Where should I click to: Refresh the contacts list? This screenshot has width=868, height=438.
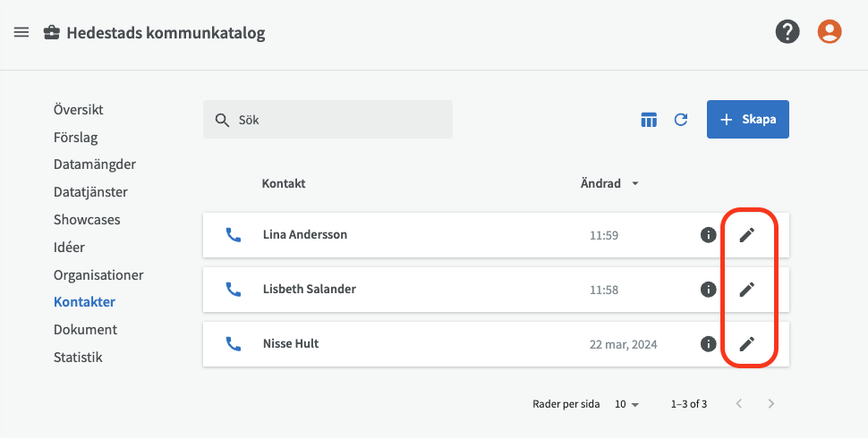coord(681,120)
